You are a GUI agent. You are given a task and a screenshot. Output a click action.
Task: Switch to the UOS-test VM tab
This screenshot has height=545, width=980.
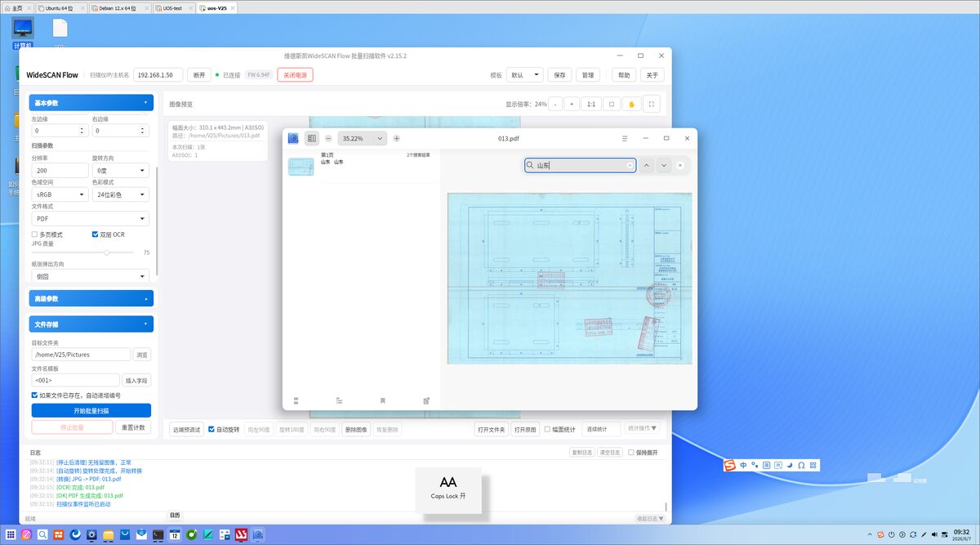click(174, 7)
